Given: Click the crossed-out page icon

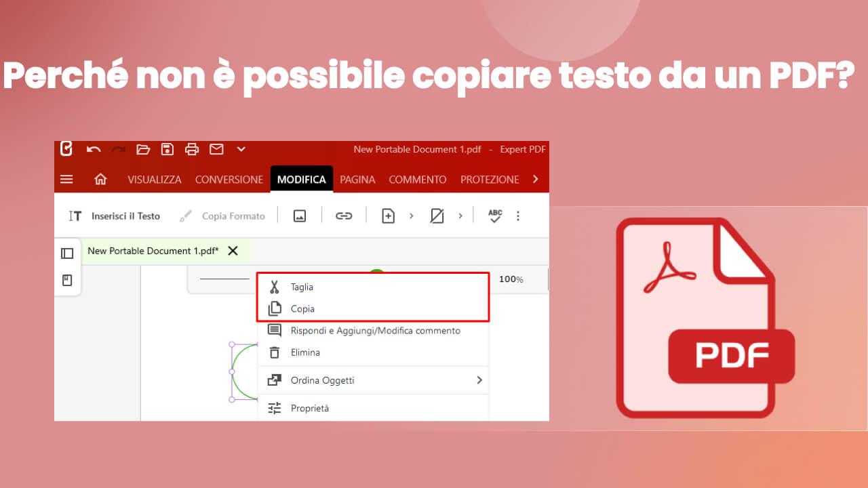Looking at the screenshot, I should click(x=437, y=216).
